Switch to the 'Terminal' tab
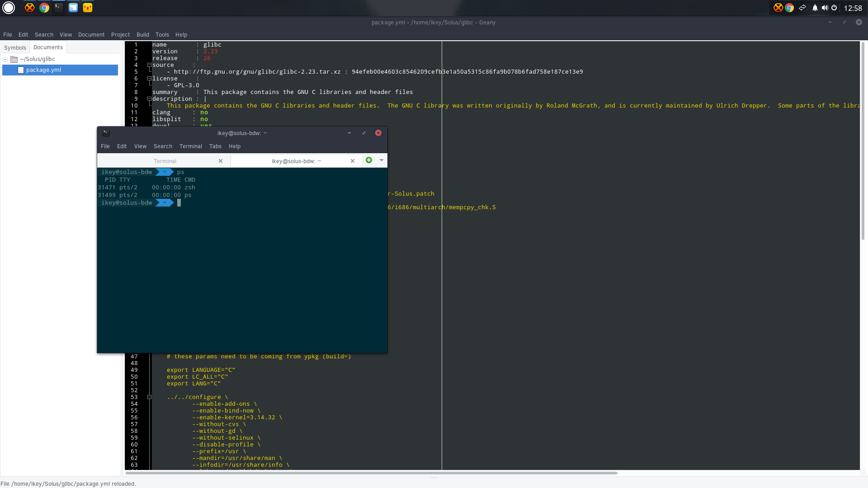The width and height of the screenshot is (868, 488). click(165, 161)
